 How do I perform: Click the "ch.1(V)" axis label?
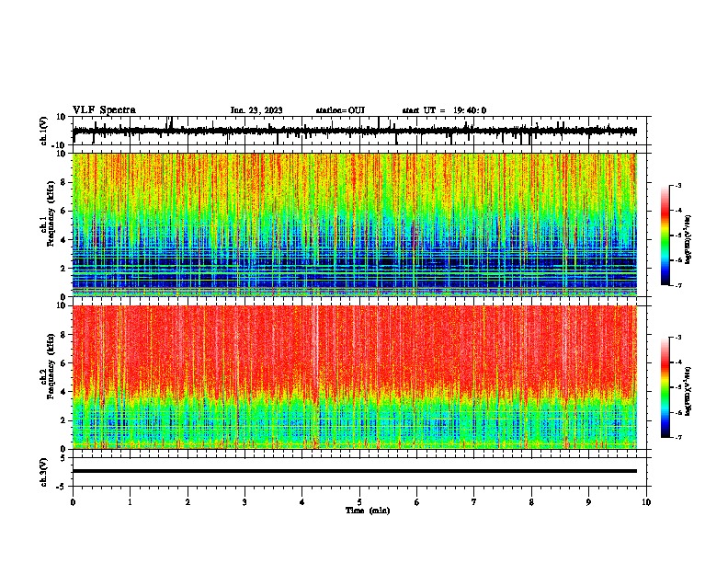click(x=44, y=131)
